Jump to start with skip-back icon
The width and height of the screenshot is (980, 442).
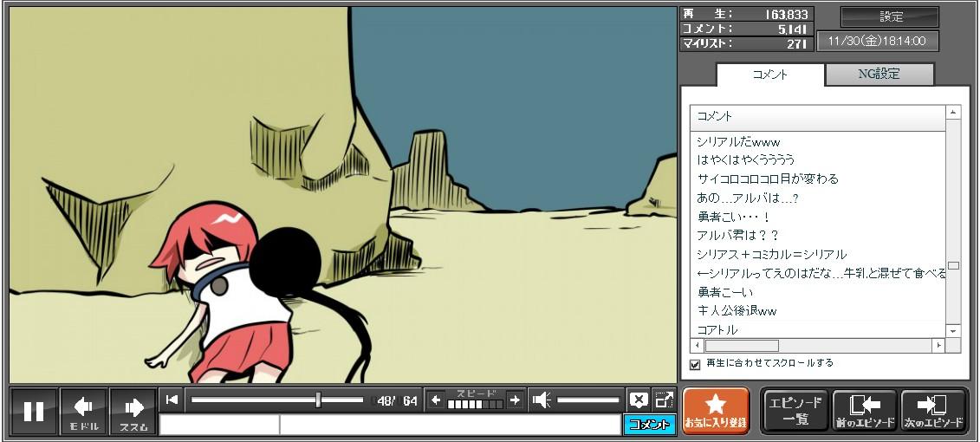pos(172,400)
